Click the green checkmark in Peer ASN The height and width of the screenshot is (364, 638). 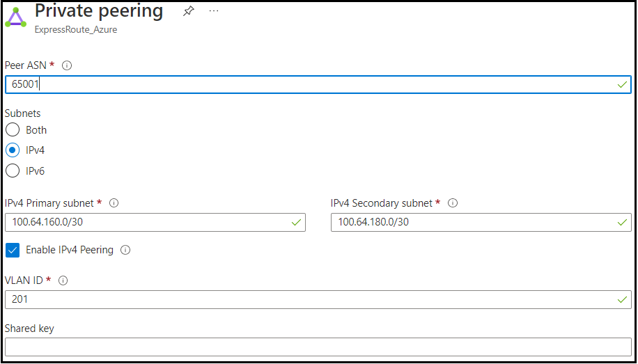tap(622, 84)
